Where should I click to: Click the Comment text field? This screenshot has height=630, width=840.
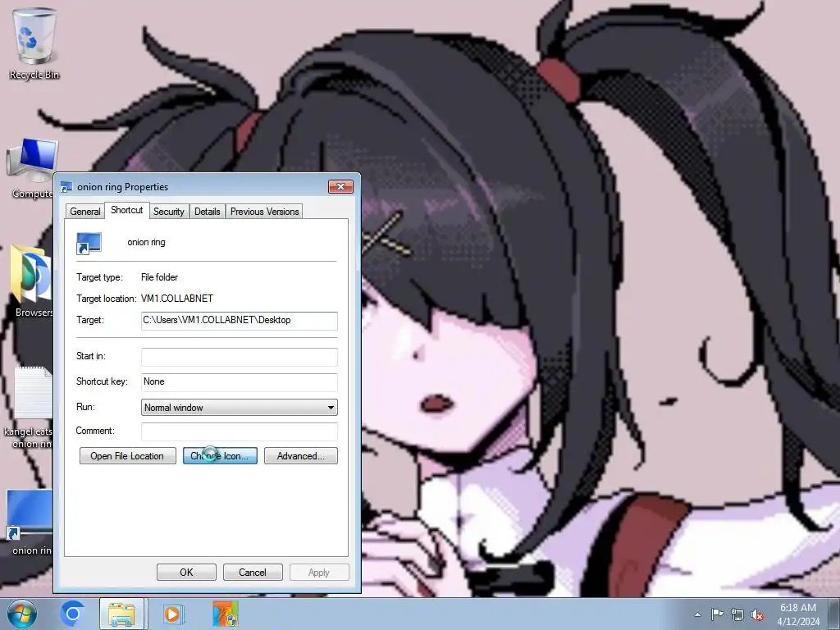[239, 431]
